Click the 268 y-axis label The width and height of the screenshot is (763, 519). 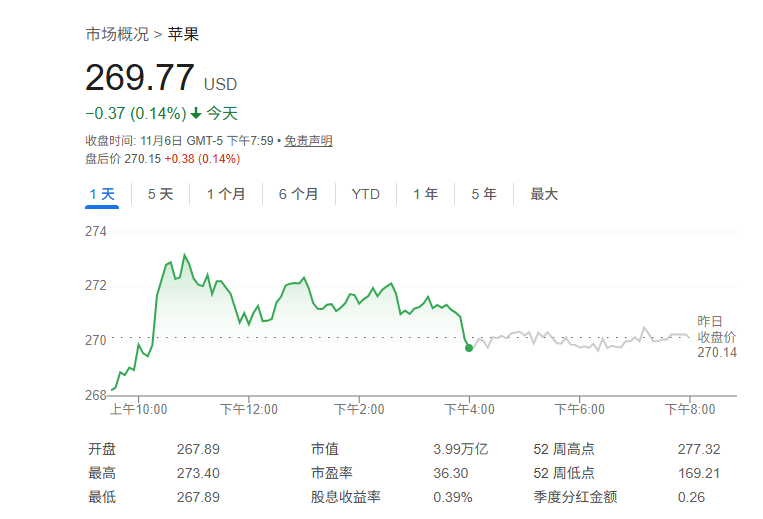point(96,395)
